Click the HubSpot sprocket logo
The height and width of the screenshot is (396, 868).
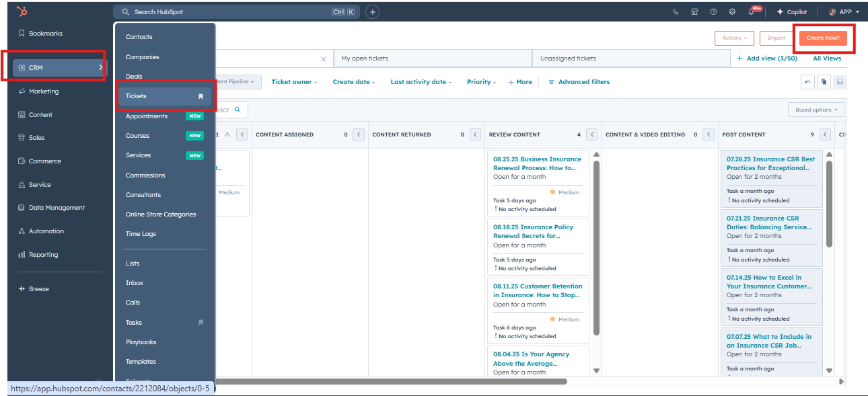(x=22, y=11)
